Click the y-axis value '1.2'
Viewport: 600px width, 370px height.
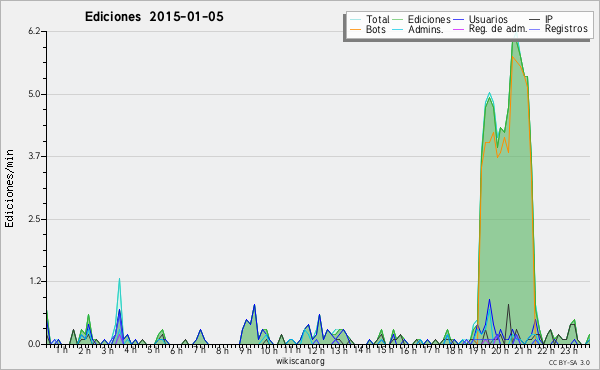(x=34, y=281)
